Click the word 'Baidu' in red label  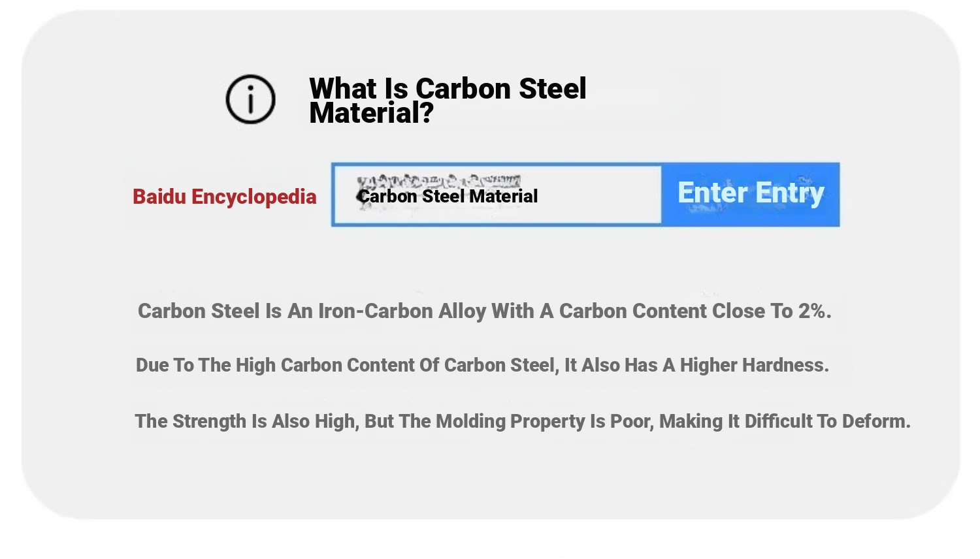(x=159, y=197)
